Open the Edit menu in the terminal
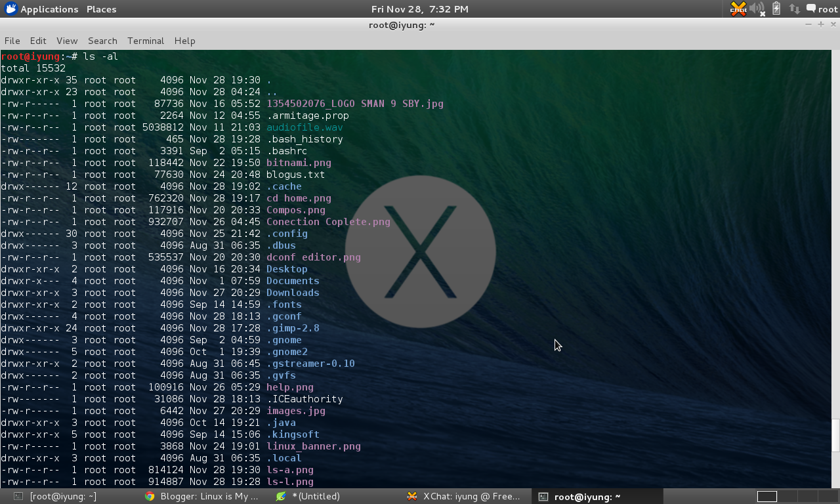 click(37, 41)
